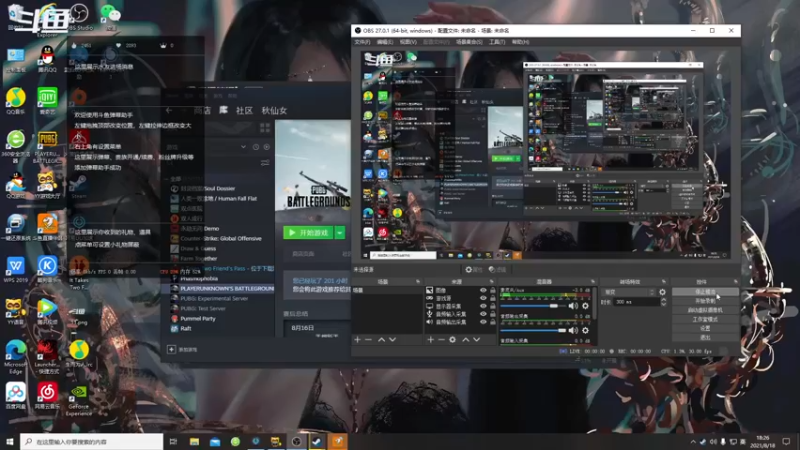The width and height of the screenshot is (800, 450).
Task: Open Steam 社区 tab
Action: click(x=244, y=110)
